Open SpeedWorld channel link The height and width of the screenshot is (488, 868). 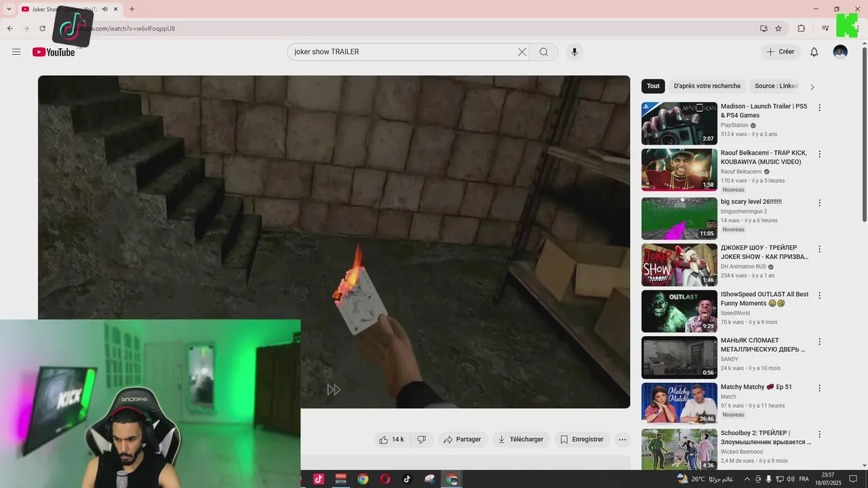tap(735, 313)
